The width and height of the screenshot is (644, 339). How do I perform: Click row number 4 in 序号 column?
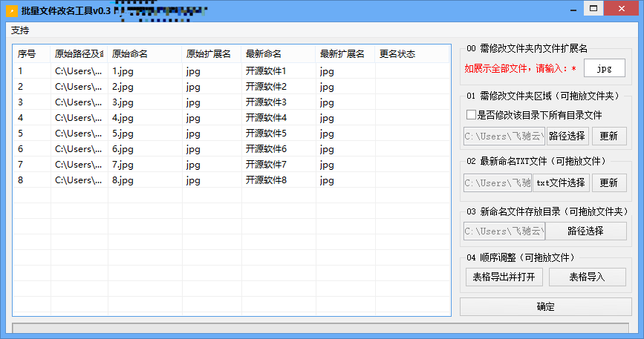32,118
